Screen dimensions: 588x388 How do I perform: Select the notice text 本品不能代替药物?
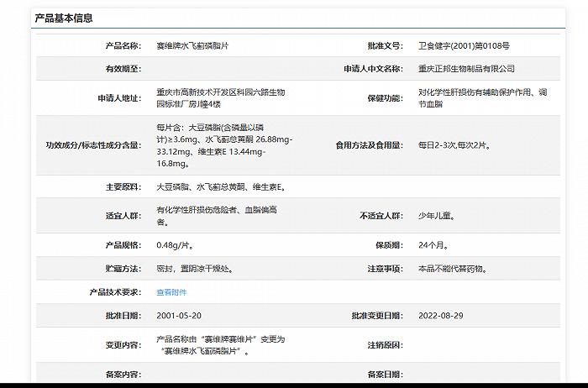coord(453,269)
